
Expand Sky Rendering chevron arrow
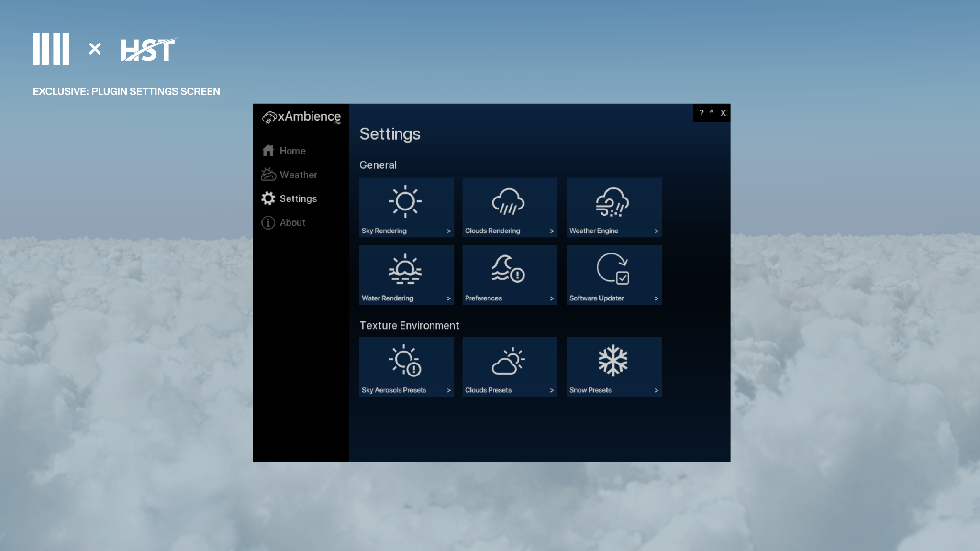pyautogui.click(x=448, y=231)
